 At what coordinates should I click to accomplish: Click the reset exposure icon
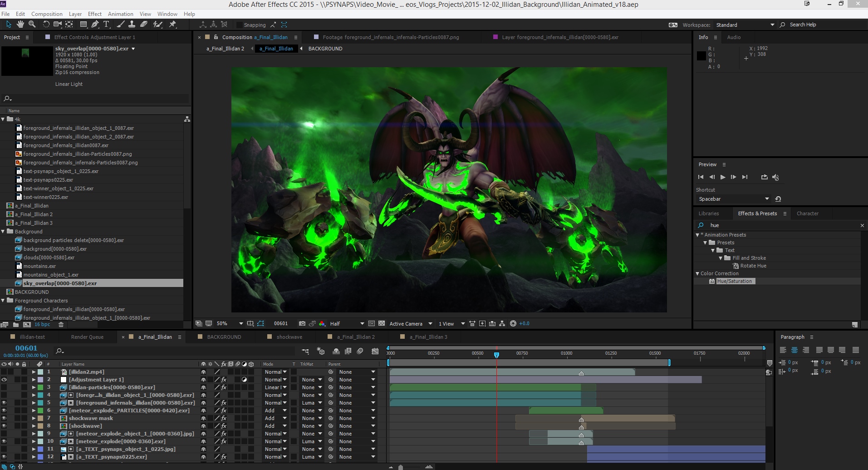513,323
